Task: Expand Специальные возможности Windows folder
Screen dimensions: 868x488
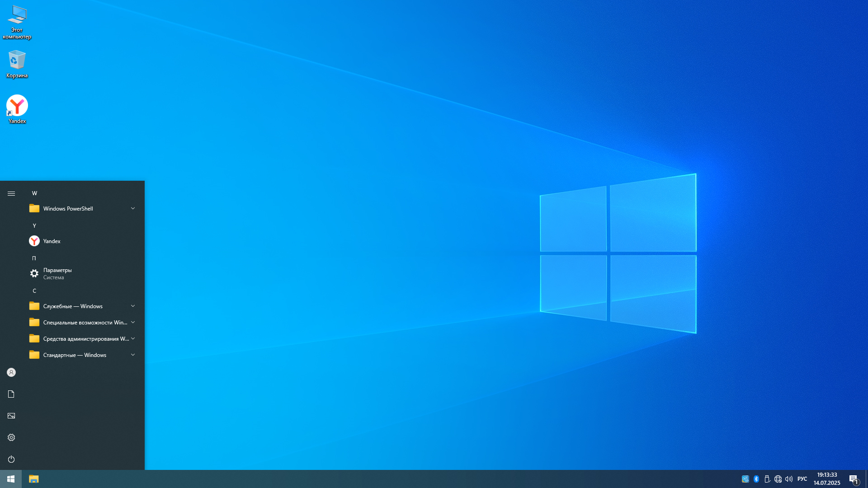Action: click(82, 323)
